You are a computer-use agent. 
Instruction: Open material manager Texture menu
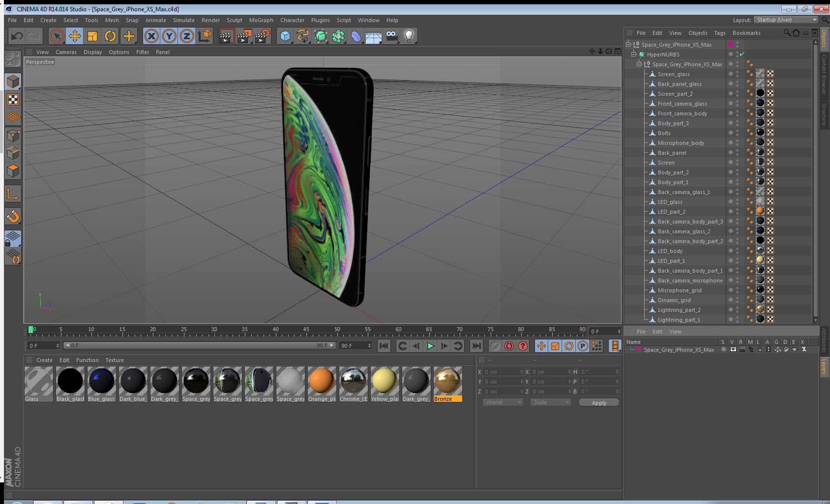click(x=115, y=360)
